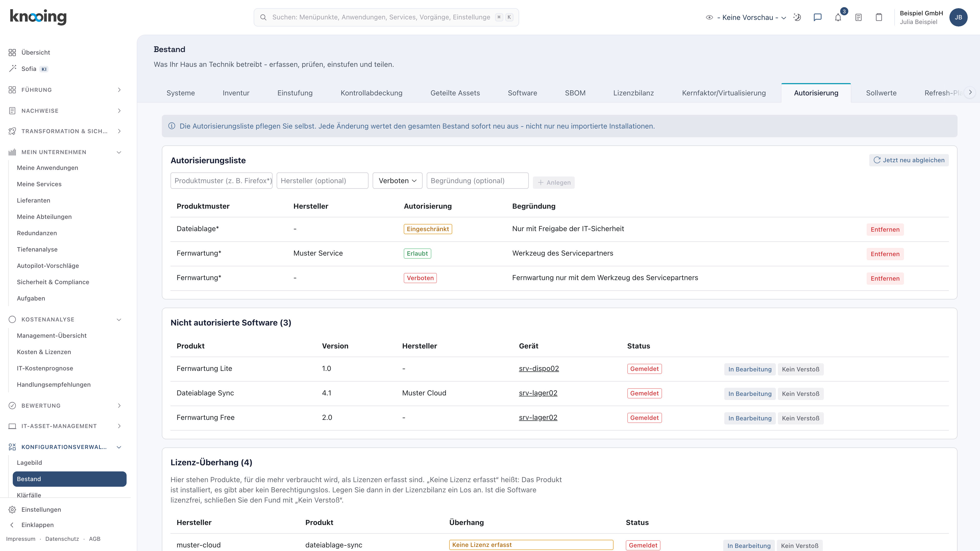Click the clipboard icon in header
The height and width of the screenshot is (551, 980).
click(x=879, y=17)
